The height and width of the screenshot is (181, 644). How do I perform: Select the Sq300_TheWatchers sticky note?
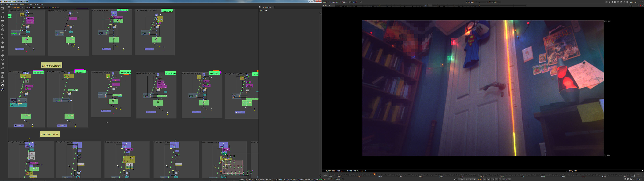[51, 66]
